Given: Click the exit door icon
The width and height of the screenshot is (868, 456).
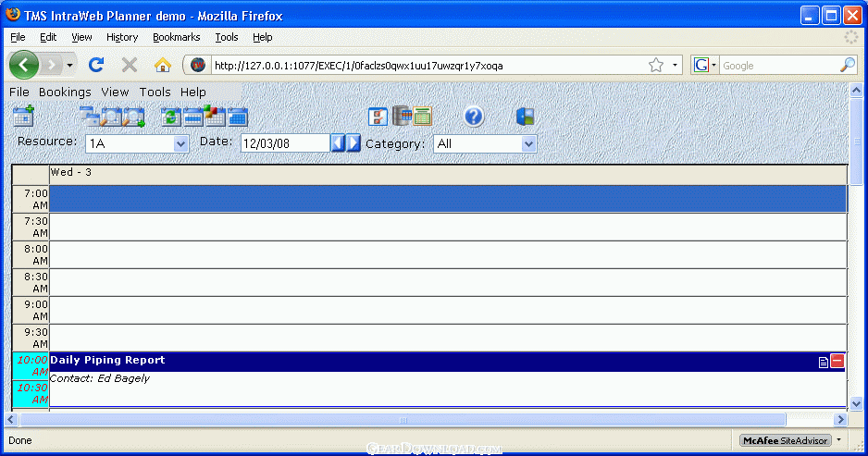Looking at the screenshot, I should coord(525,117).
